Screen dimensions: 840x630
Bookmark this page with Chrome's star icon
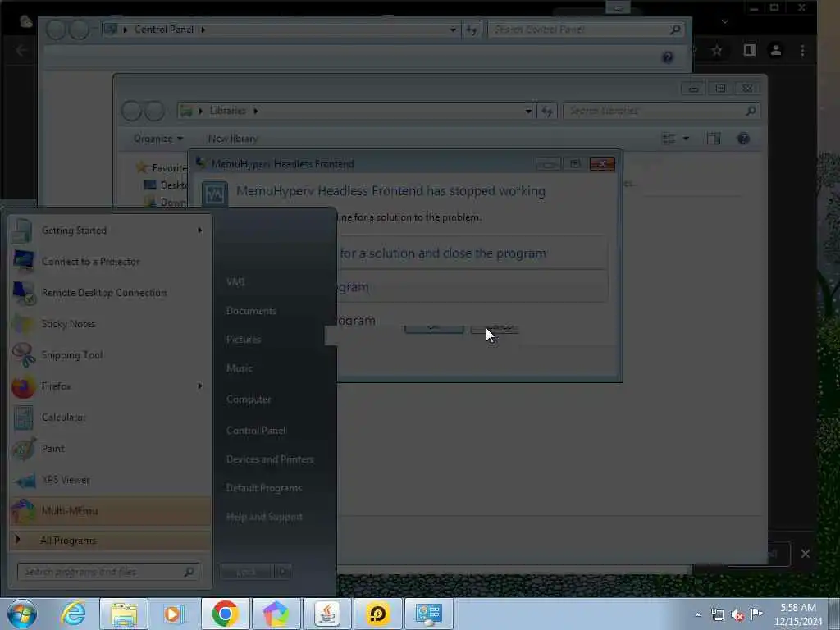coord(717,50)
